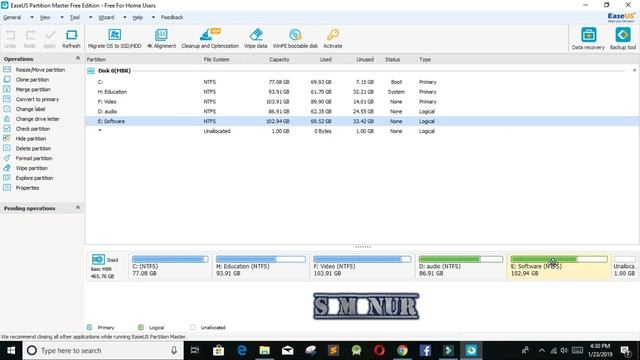Collapse the Operations panel
Viewport: 640px width, 360px height.
click(78, 59)
